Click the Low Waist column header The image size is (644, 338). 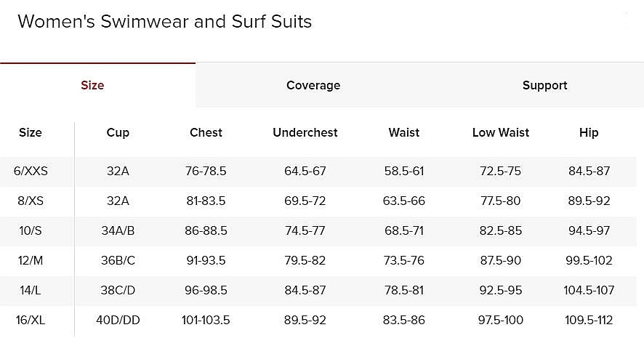coord(501,132)
